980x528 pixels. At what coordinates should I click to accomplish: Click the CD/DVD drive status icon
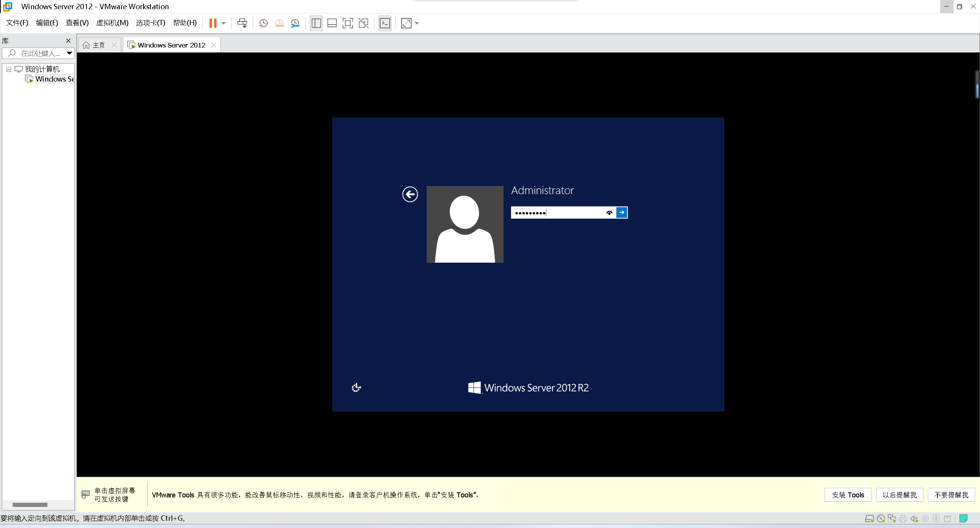tap(881, 519)
